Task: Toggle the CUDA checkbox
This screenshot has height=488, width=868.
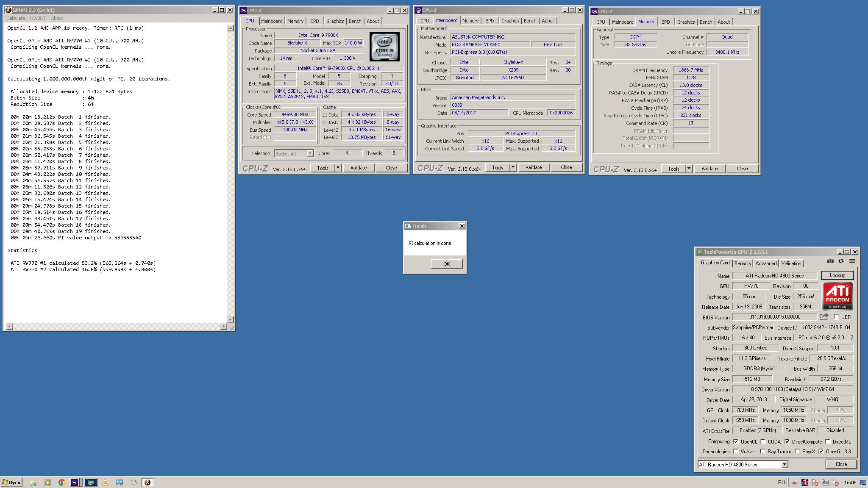Action: click(x=763, y=441)
